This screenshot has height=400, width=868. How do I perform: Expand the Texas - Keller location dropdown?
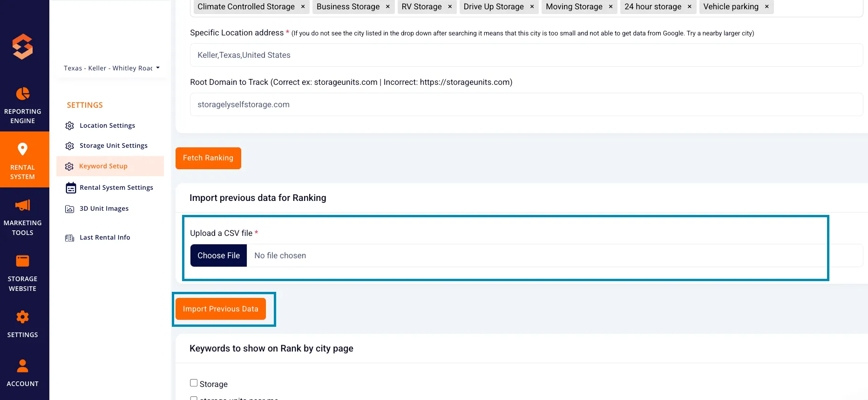112,68
